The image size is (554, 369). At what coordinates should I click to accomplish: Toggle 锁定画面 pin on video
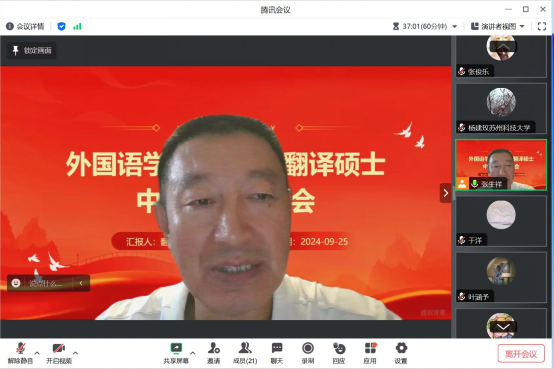click(32, 51)
